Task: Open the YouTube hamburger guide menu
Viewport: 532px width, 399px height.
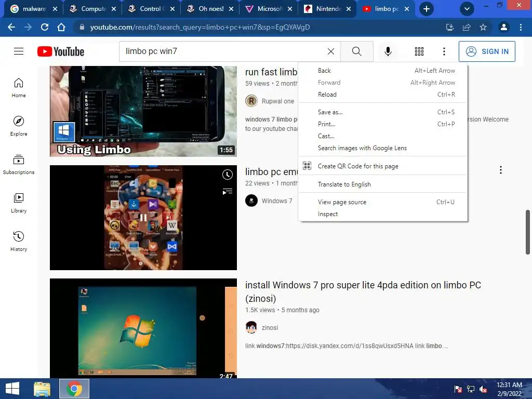Action: [x=19, y=51]
